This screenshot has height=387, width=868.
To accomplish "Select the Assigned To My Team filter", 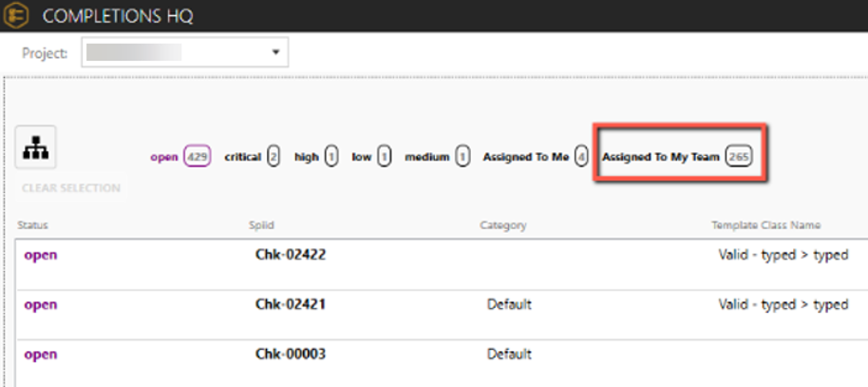I will (x=677, y=157).
